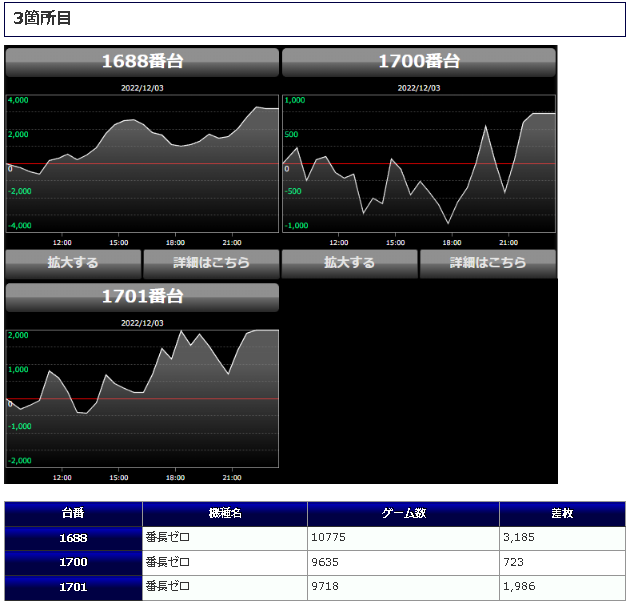
Task: Click 21:00 time label under 1701 graph
Action: (232, 478)
